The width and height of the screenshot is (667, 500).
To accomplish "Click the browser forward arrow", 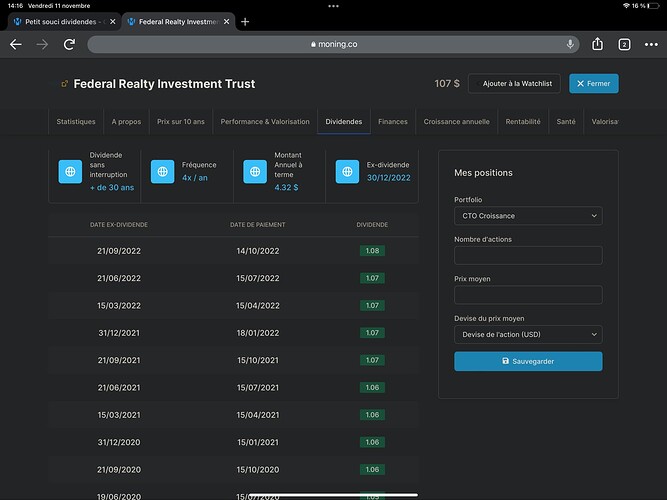I will click(x=42, y=44).
